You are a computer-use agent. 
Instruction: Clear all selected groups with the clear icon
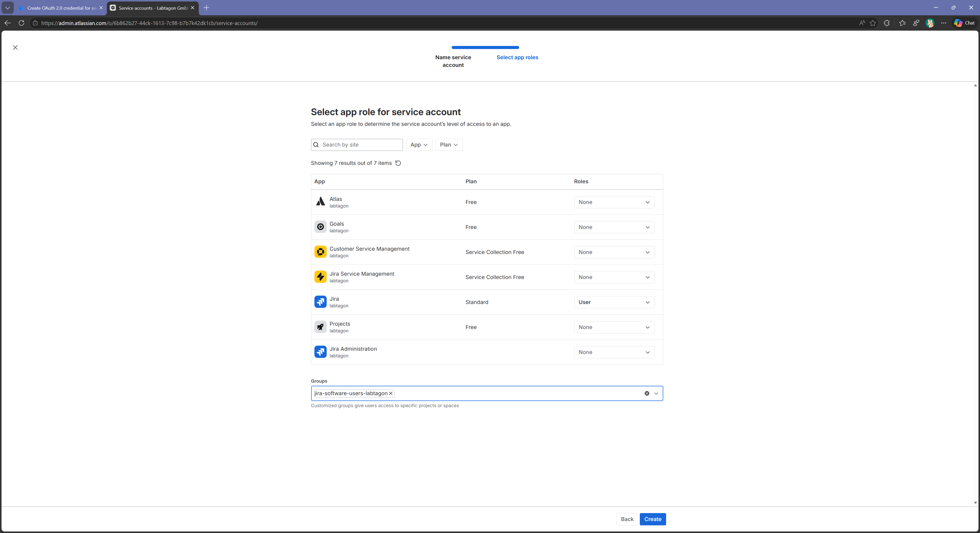[x=647, y=393]
